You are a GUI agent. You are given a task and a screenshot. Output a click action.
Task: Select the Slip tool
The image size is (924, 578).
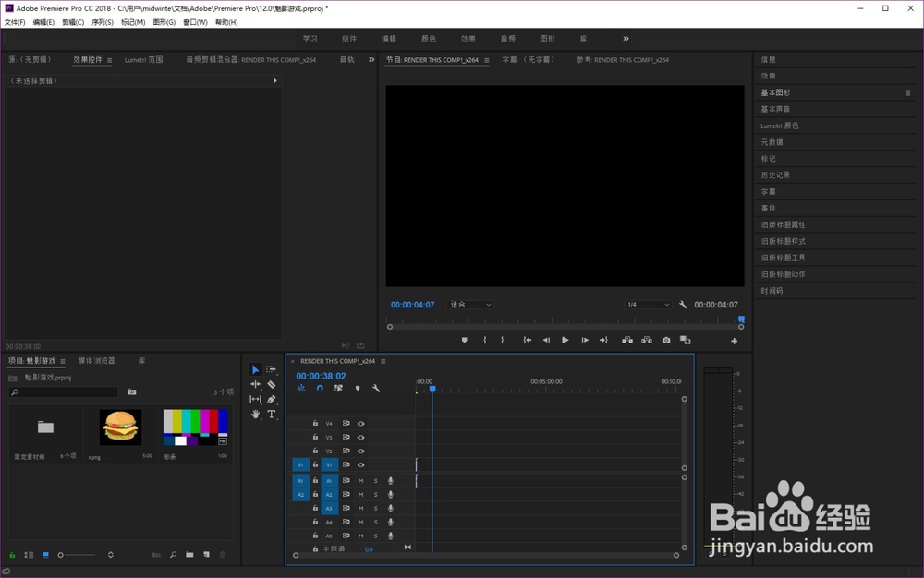tap(255, 399)
